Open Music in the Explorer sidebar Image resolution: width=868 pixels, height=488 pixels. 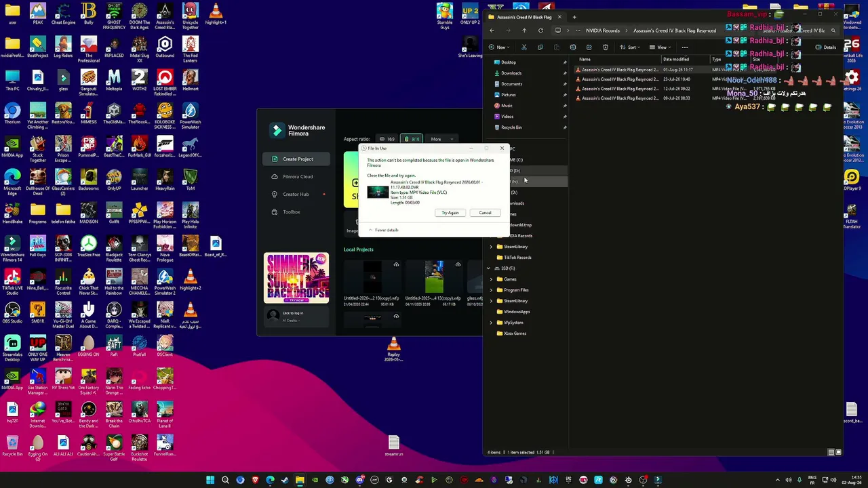pyautogui.click(x=507, y=106)
